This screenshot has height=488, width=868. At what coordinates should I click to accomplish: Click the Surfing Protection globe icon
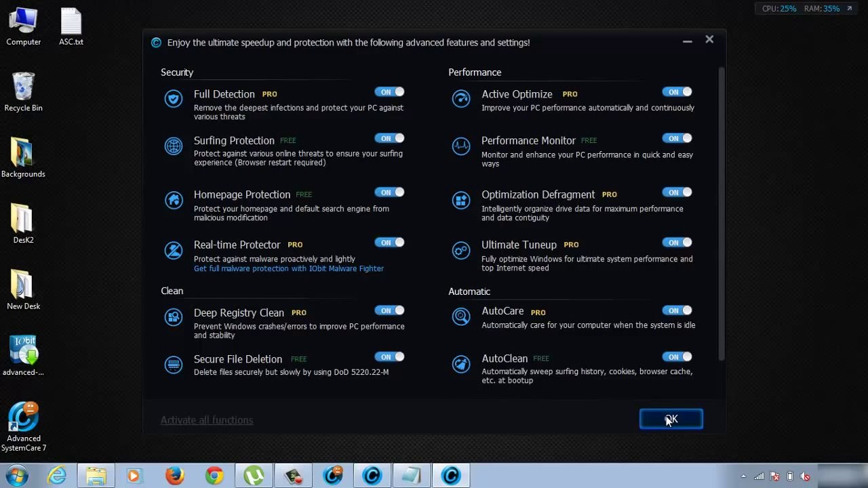(x=174, y=146)
